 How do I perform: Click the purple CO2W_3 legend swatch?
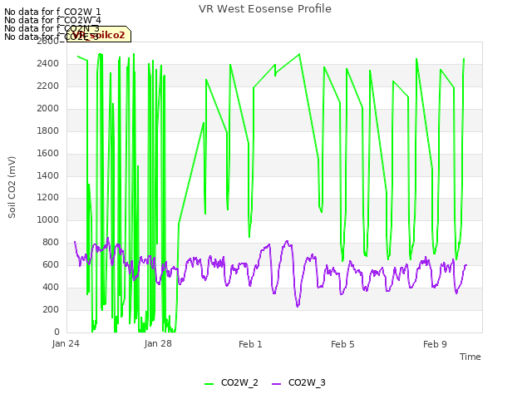[x=277, y=384]
